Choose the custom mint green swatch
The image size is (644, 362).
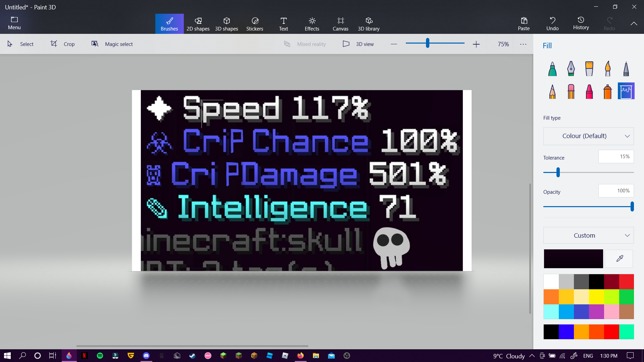tap(627, 332)
